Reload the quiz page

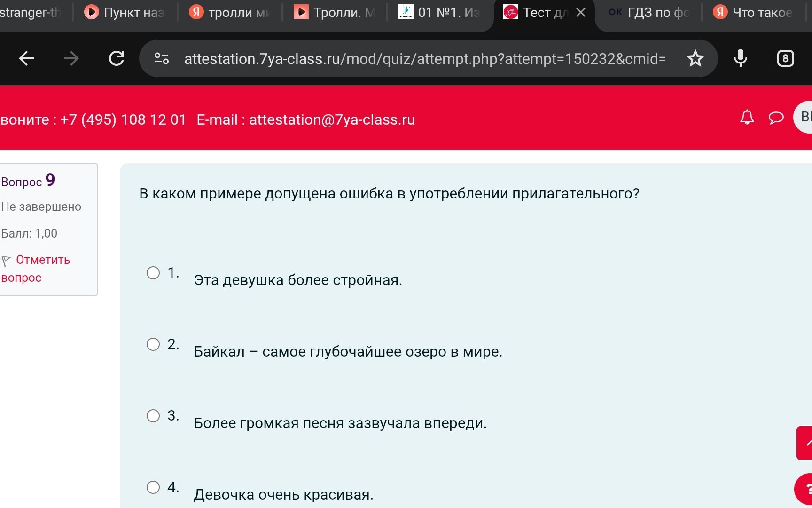pyautogui.click(x=116, y=58)
